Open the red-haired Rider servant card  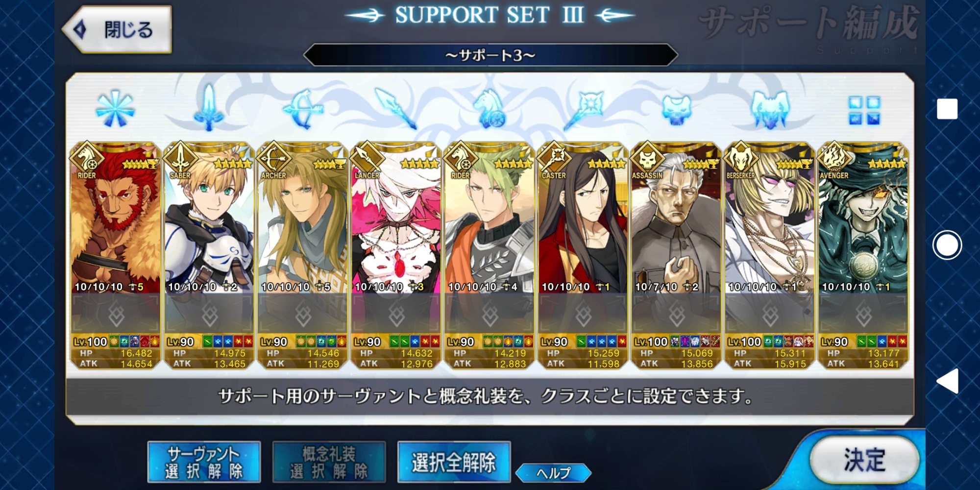coord(116,218)
